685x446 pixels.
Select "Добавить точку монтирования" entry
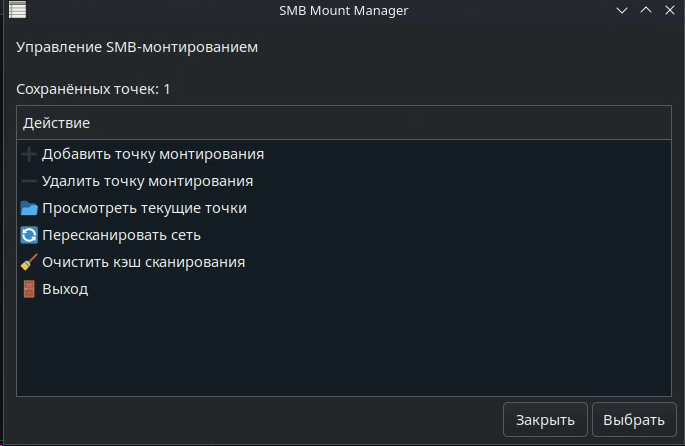point(344,154)
